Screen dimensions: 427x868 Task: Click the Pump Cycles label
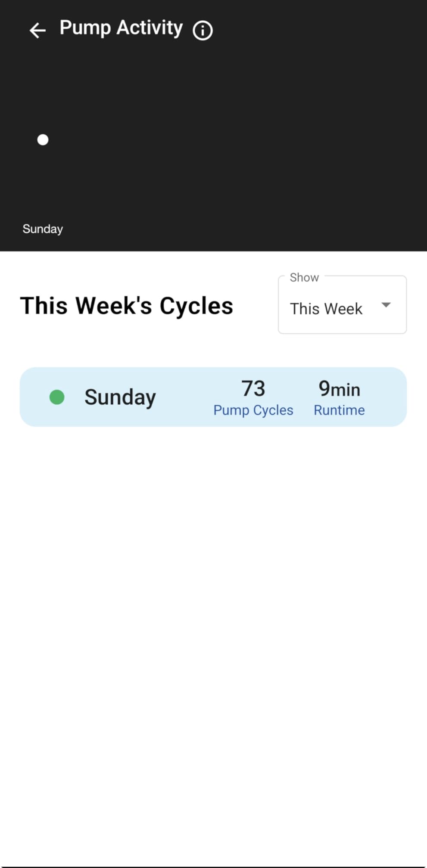coord(253,410)
